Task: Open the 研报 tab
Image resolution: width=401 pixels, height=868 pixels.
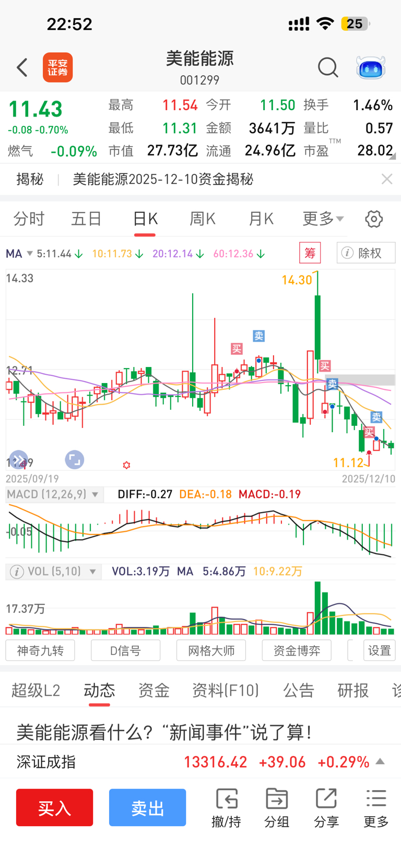Action: point(353,691)
